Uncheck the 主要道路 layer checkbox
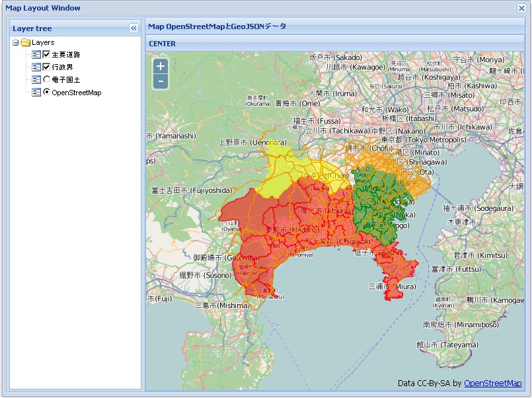Screen dimensions: 532x398 click(46, 54)
